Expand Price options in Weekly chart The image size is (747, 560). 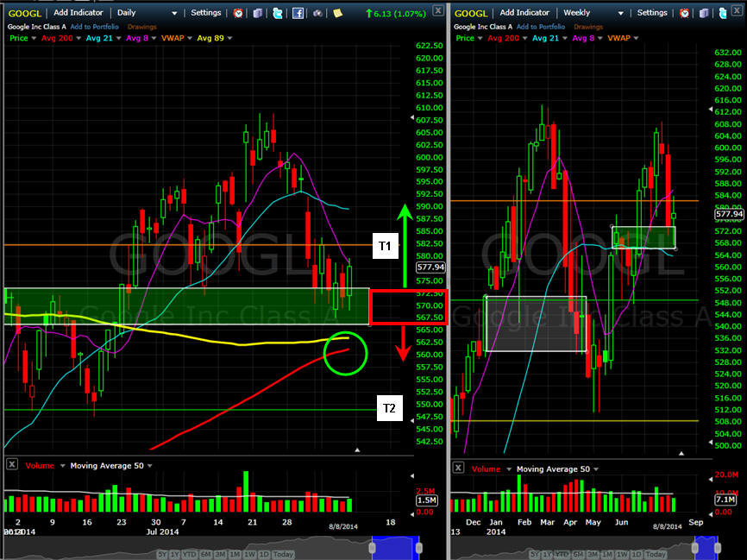pos(480,39)
